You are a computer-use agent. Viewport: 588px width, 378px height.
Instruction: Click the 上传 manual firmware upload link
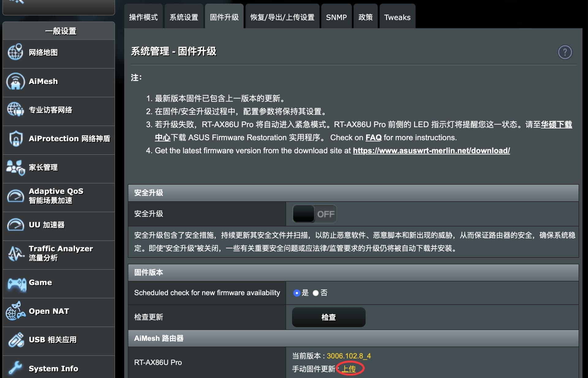click(349, 368)
